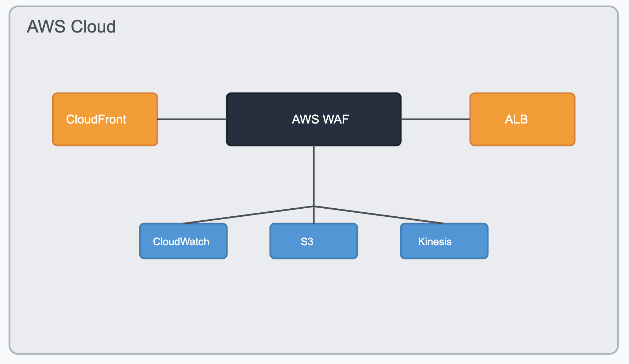The image size is (629, 364).
Task: Click the CloudFront box
Action: coord(105,119)
